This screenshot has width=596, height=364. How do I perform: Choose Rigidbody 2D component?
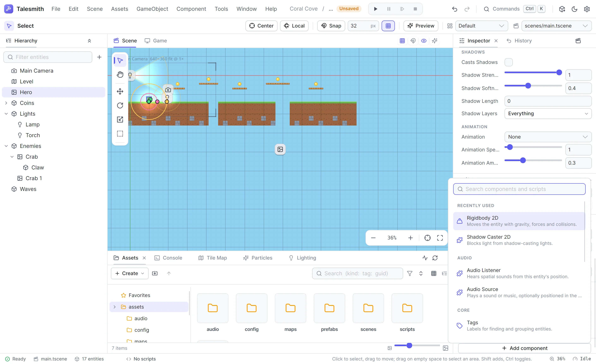point(519,221)
